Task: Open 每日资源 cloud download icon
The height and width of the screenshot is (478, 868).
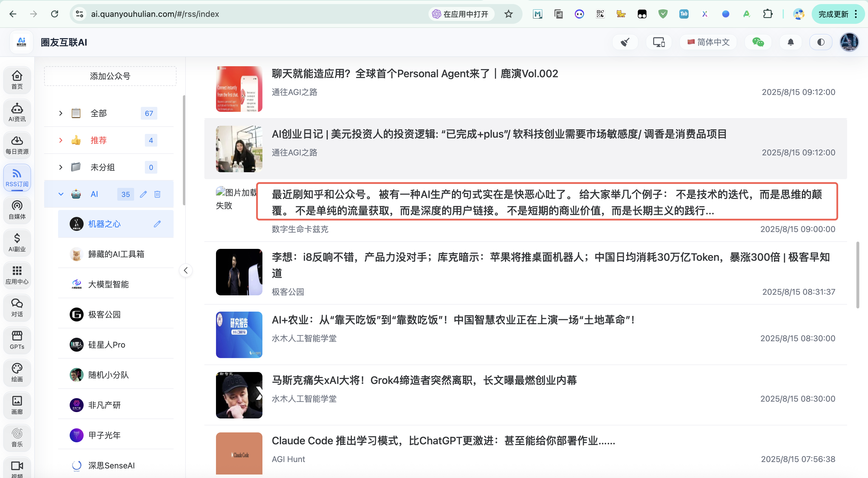Action: (17, 145)
